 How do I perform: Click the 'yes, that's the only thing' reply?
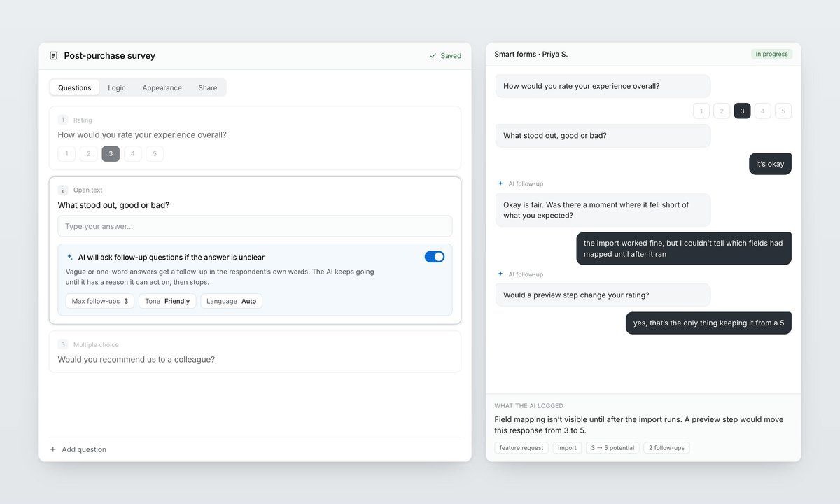[708, 323]
